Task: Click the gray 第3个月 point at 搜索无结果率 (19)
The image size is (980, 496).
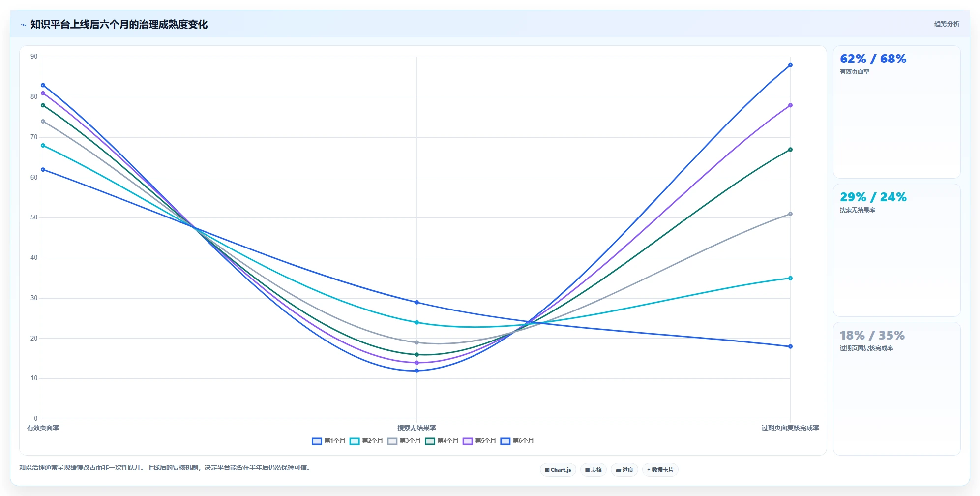Action: (x=417, y=342)
